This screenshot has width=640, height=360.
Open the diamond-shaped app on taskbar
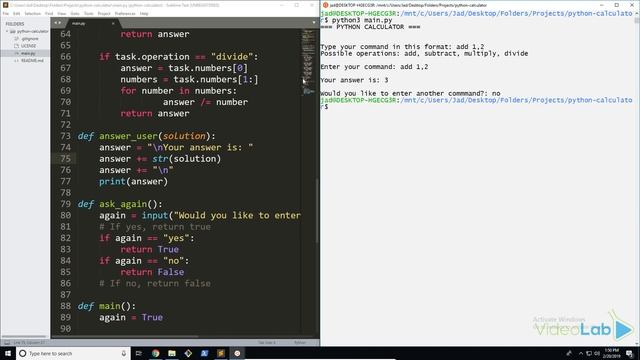[188, 353]
